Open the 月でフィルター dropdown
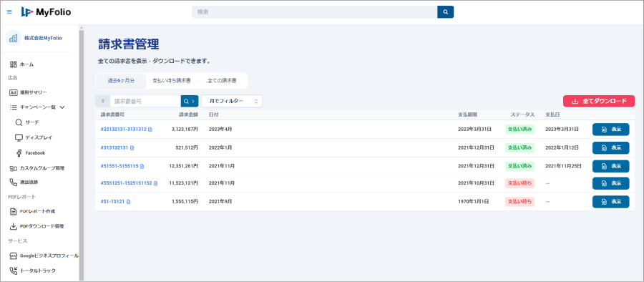The height and width of the screenshot is (282, 644). 232,101
